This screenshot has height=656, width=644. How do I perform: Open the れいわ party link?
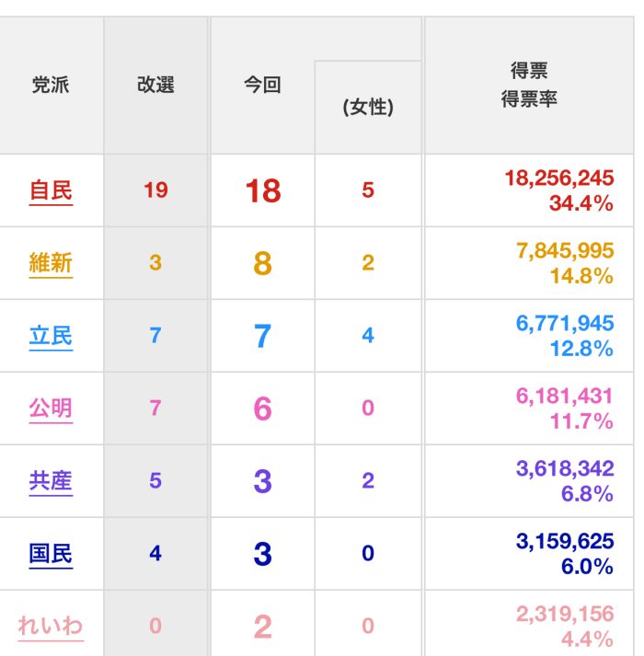point(51,627)
